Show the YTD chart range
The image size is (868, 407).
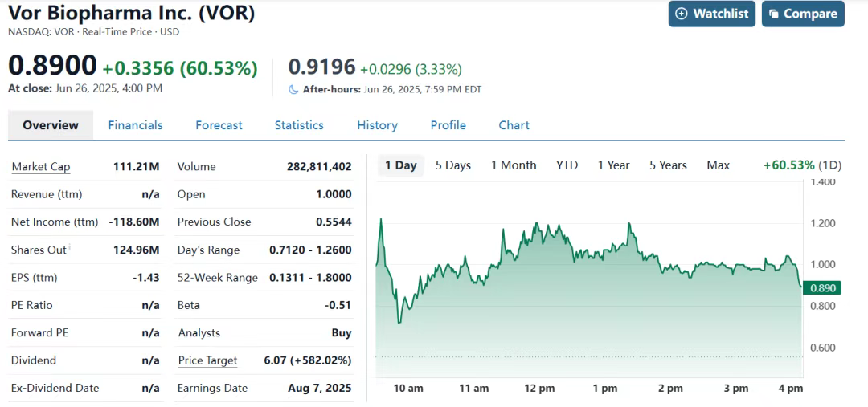(567, 165)
